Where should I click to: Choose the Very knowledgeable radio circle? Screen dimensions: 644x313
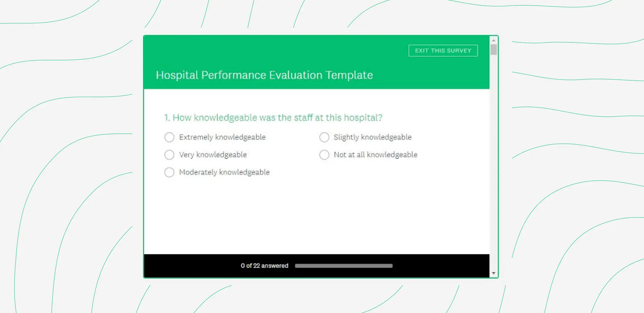coord(169,155)
